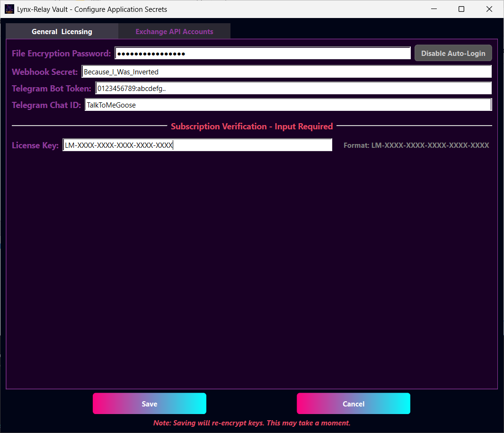Click the window title text in title bar
The height and width of the screenshot is (433, 504).
point(92,9)
